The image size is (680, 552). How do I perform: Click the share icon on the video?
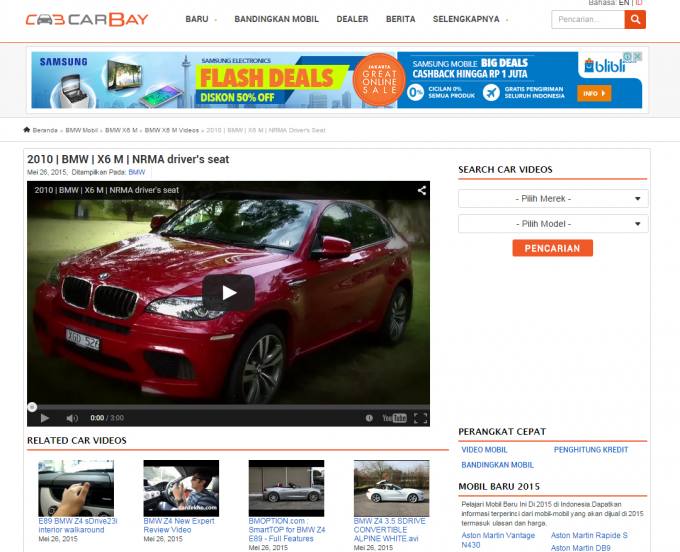pos(422,190)
